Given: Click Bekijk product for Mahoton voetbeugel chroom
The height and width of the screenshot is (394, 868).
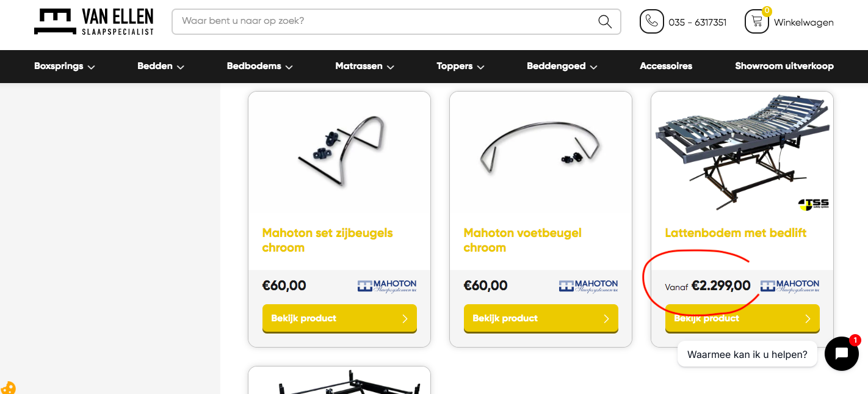Looking at the screenshot, I should pyautogui.click(x=541, y=318).
